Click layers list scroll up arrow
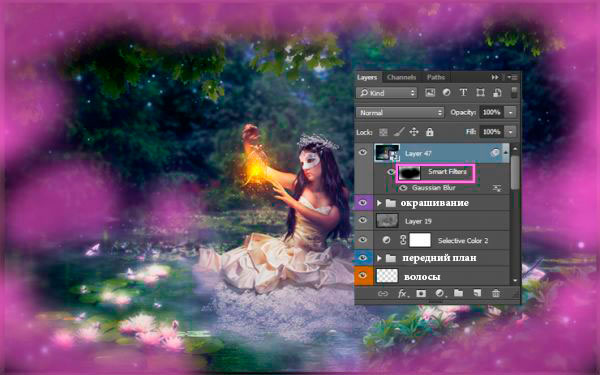The height and width of the screenshot is (375, 600). click(x=515, y=148)
